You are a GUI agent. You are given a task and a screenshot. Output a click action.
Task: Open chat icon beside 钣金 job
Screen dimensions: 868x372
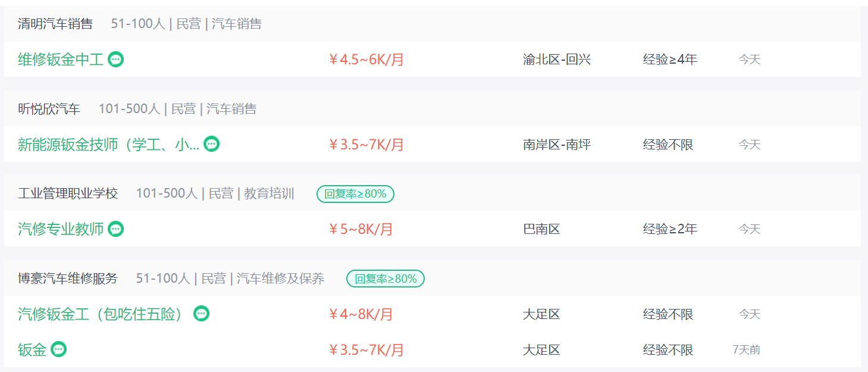click(58, 349)
